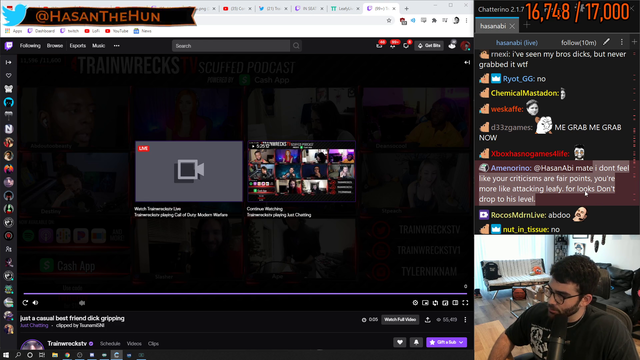Image resolution: width=640 pixels, height=360 pixels.
Task: Open the user avatar menu in Twitch
Action: coord(465,46)
